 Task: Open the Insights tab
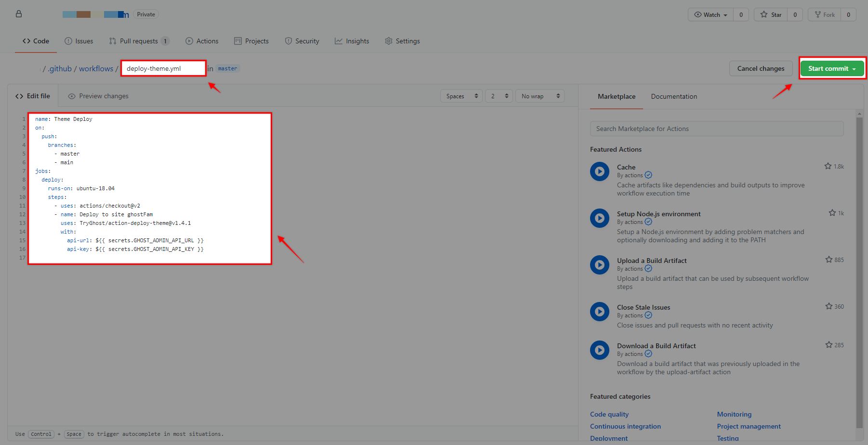pyautogui.click(x=352, y=41)
